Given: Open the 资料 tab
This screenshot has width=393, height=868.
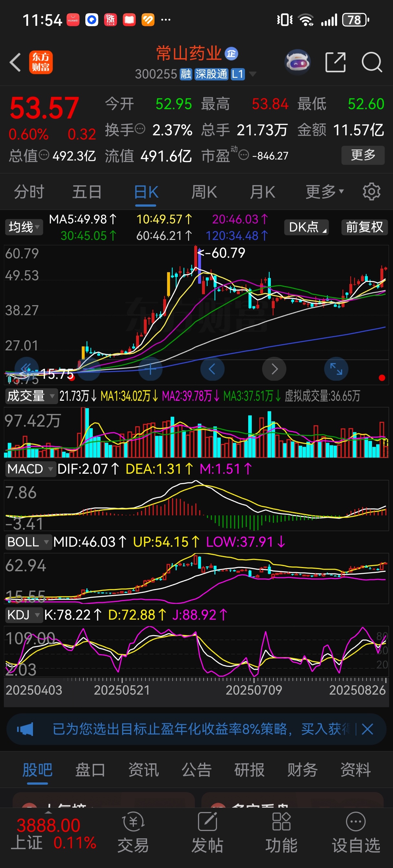Looking at the screenshot, I should click(x=356, y=770).
